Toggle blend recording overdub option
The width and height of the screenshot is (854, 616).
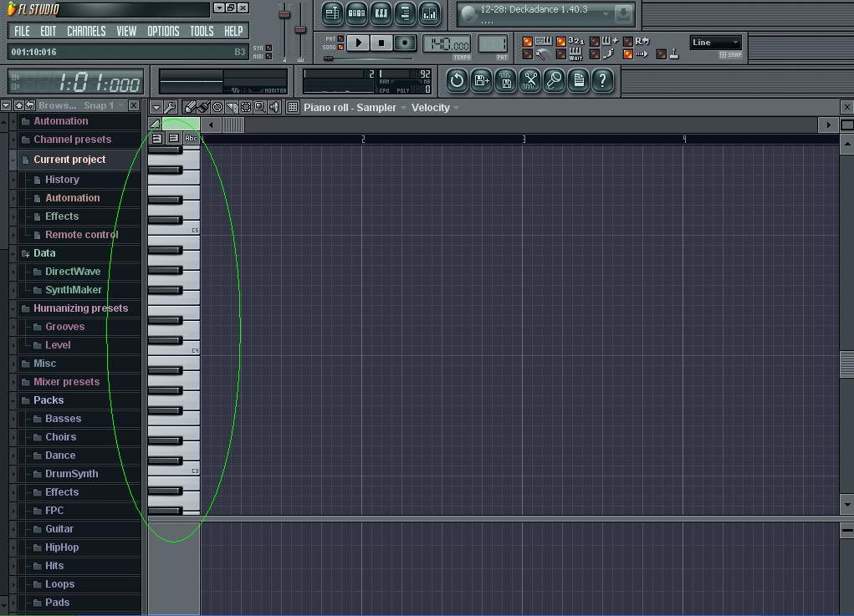click(x=595, y=41)
